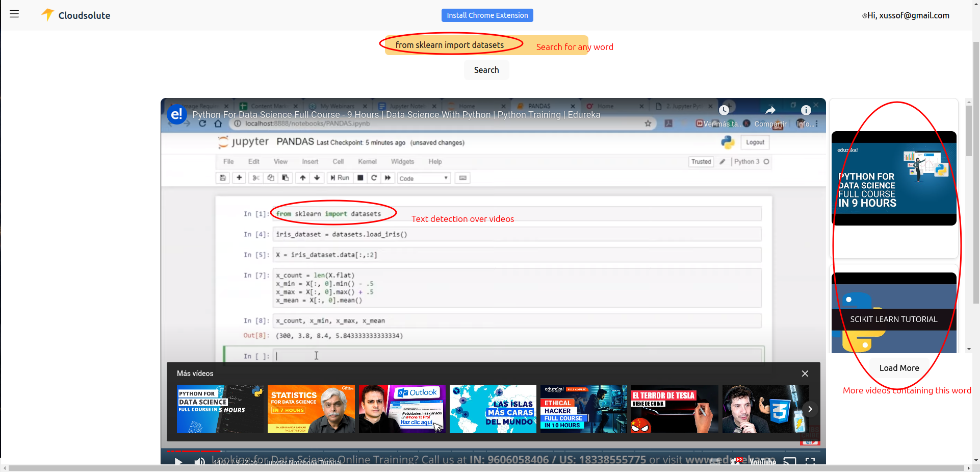Open the Outlook video thumbnail

(402, 409)
